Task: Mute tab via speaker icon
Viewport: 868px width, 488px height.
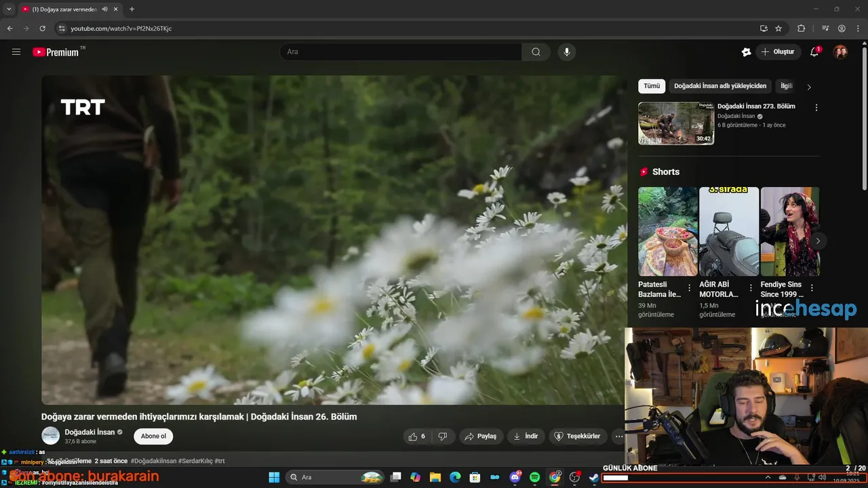Action: coord(105,9)
